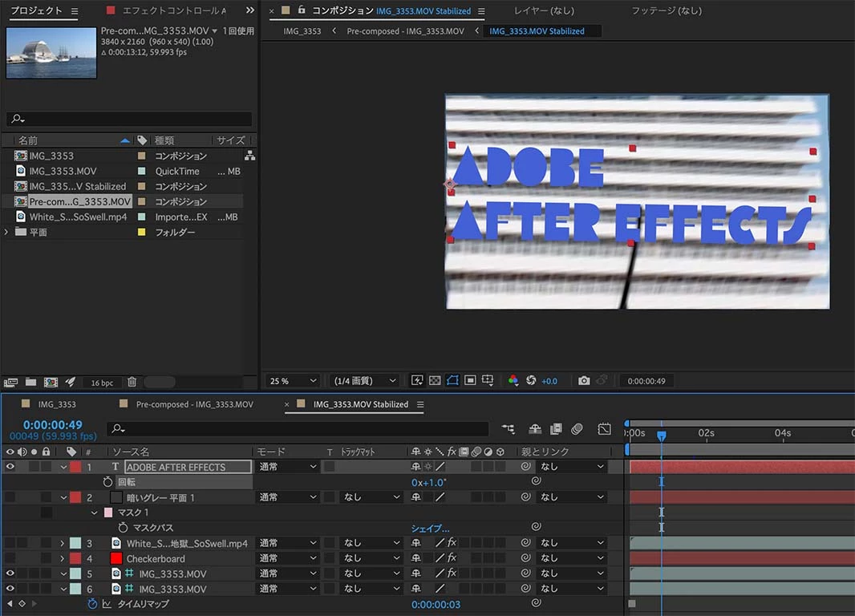Create a new composition from project panel footer

pyautogui.click(x=51, y=382)
